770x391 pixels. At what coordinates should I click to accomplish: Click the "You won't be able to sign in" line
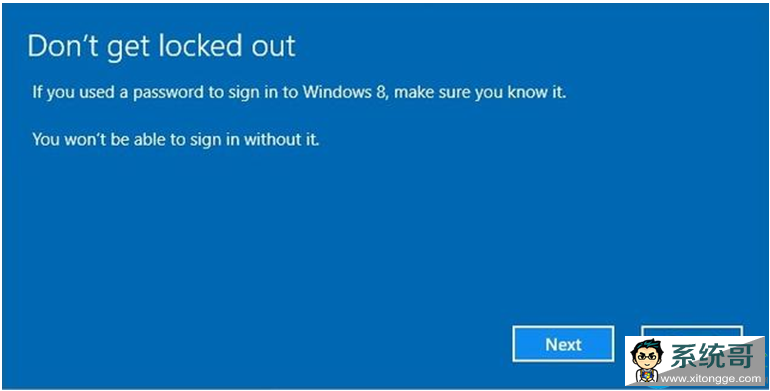click(136, 139)
